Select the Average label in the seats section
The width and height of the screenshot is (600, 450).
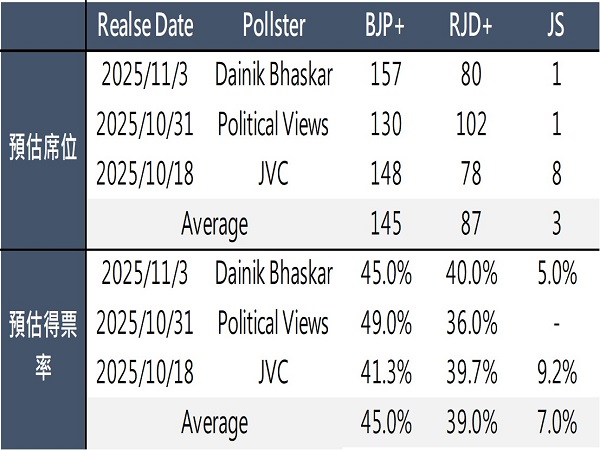[214, 224]
